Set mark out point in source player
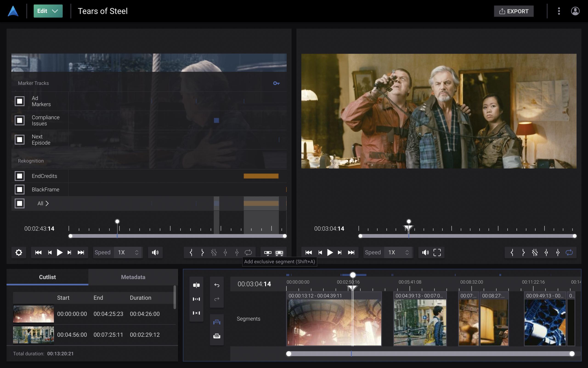 point(202,252)
